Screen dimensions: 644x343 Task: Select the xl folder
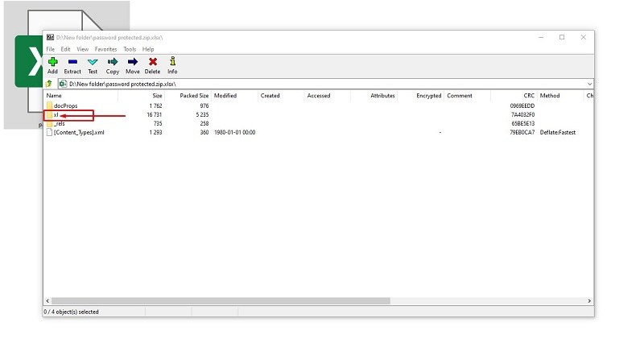point(56,114)
